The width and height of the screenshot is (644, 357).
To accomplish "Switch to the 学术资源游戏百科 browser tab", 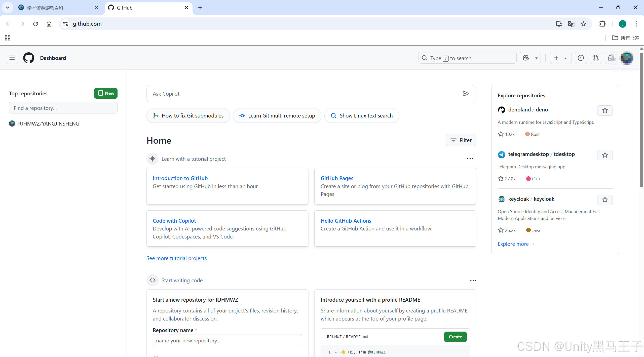I will point(45,8).
